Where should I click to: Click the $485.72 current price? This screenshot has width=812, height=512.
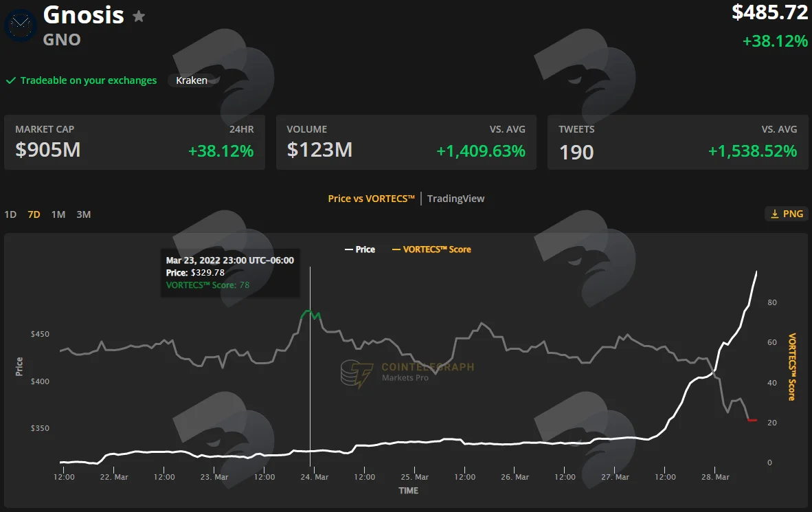pyautogui.click(x=769, y=12)
